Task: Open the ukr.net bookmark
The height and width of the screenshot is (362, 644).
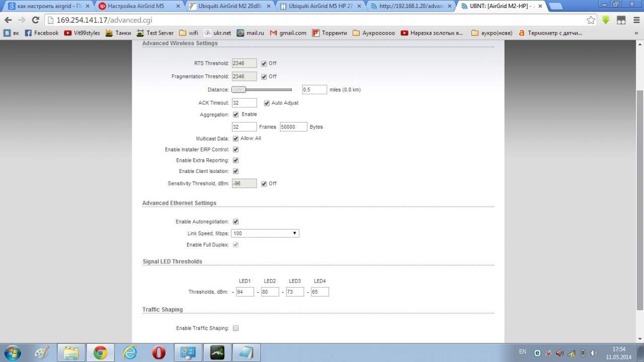Action: (x=217, y=33)
